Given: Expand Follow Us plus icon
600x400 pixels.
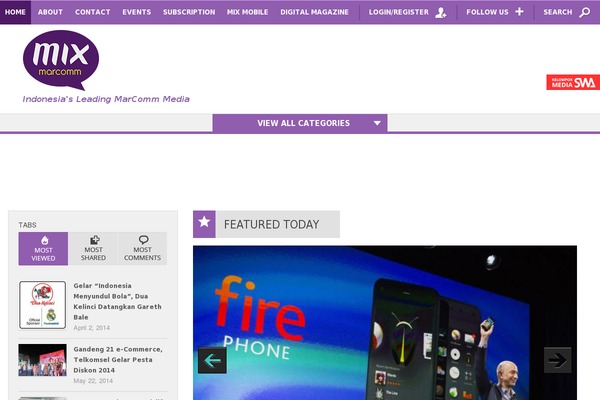Looking at the screenshot, I should (519, 11).
